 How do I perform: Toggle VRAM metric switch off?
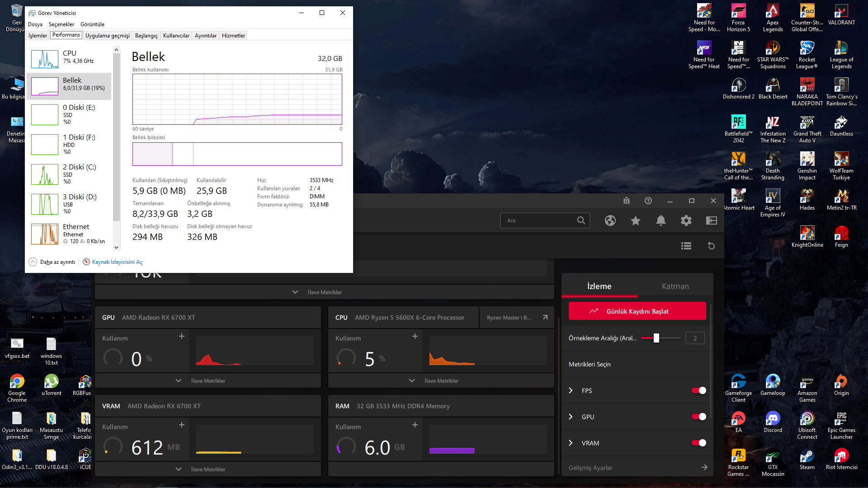[x=699, y=443]
